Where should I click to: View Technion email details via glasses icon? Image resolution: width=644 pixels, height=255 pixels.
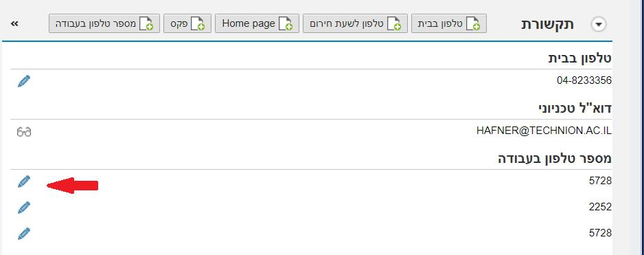tap(24, 132)
